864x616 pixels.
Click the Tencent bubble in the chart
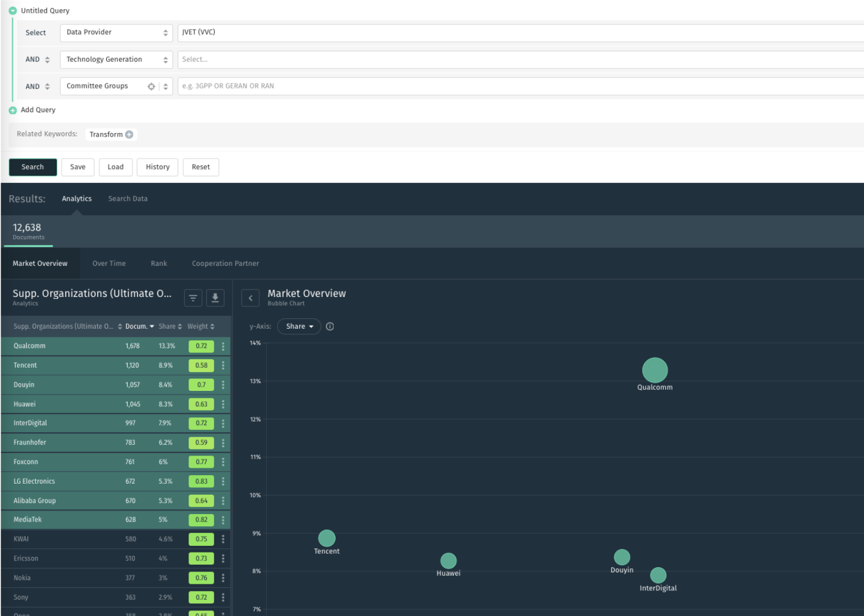click(327, 539)
